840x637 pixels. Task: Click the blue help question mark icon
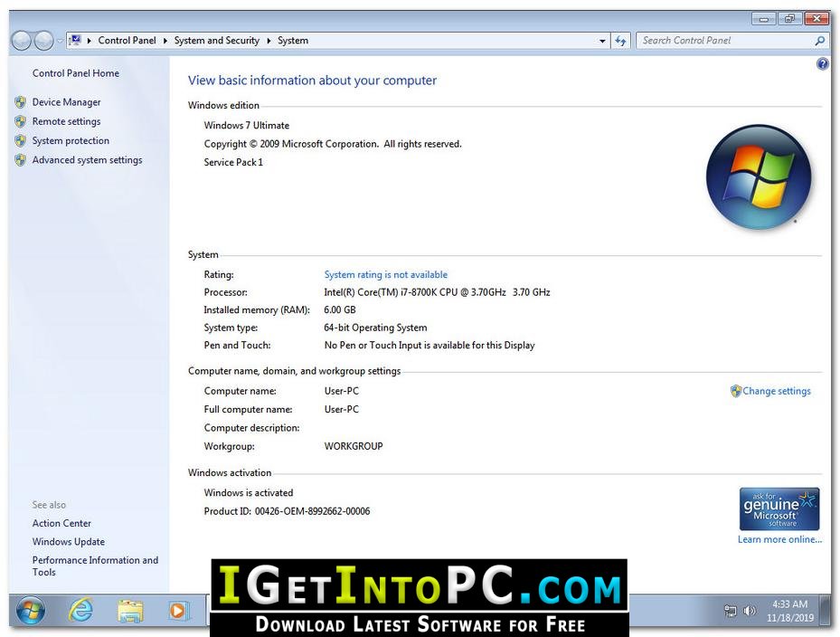[x=822, y=64]
